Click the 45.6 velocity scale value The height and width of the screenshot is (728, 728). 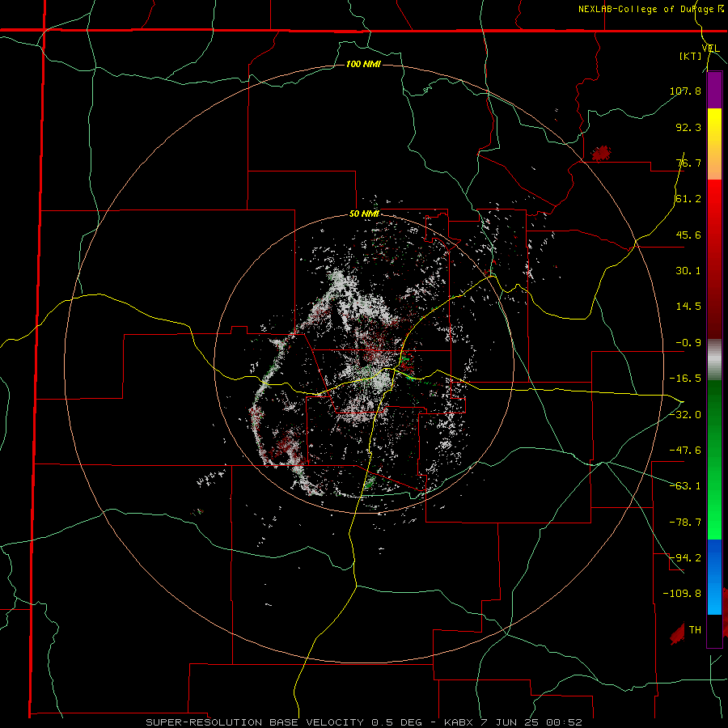point(688,235)
